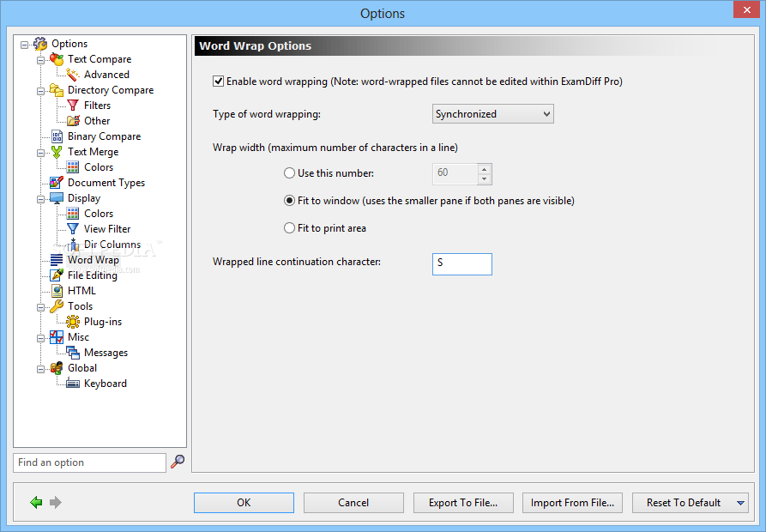The height and width of the screenshot is (532, 766).
Task: Collapse the Text Merge node
Action: click(x=40, y=154)
